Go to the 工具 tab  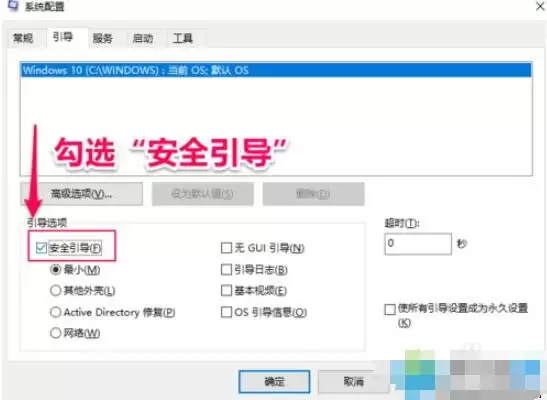(x=183, y=38)
